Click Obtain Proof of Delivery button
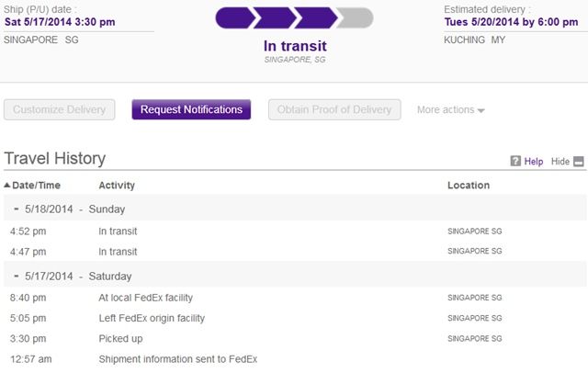The height and width of the screenshot is (373, 588). pos(335,110)
